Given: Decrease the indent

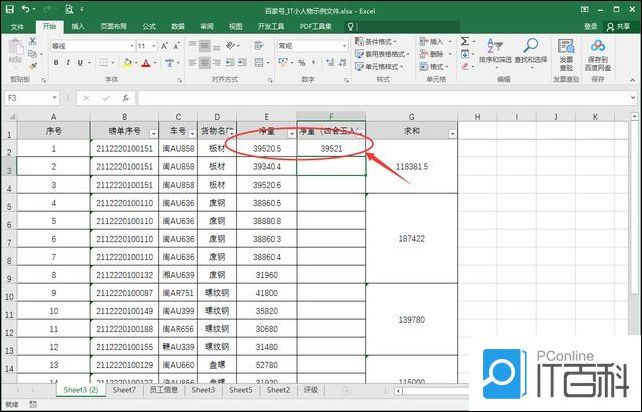Looking at the screenshot, I should [230, 63].
